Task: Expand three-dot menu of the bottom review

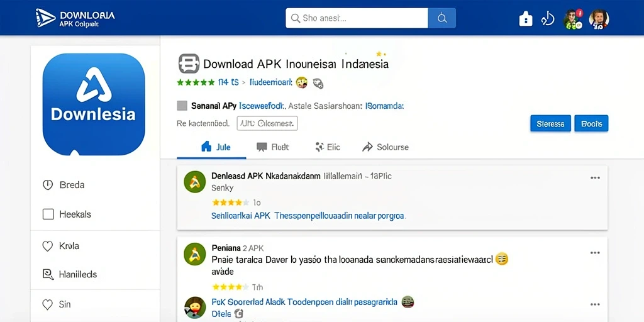Action: click(x=595, y=304)
